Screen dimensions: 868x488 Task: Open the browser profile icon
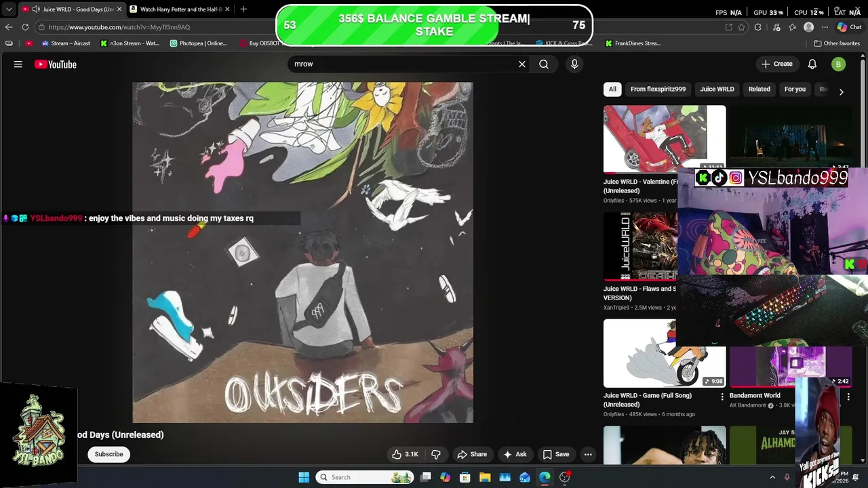pos(808,27)
